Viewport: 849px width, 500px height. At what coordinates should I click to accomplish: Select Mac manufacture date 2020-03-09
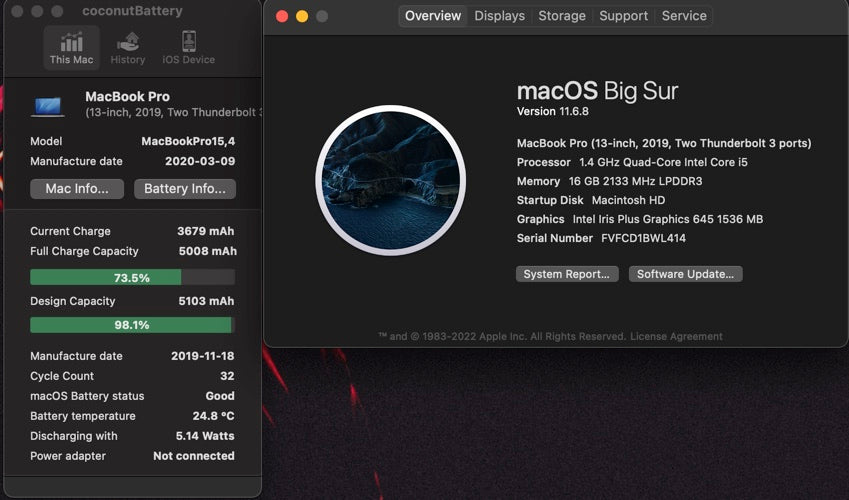(x=200, y=161)
